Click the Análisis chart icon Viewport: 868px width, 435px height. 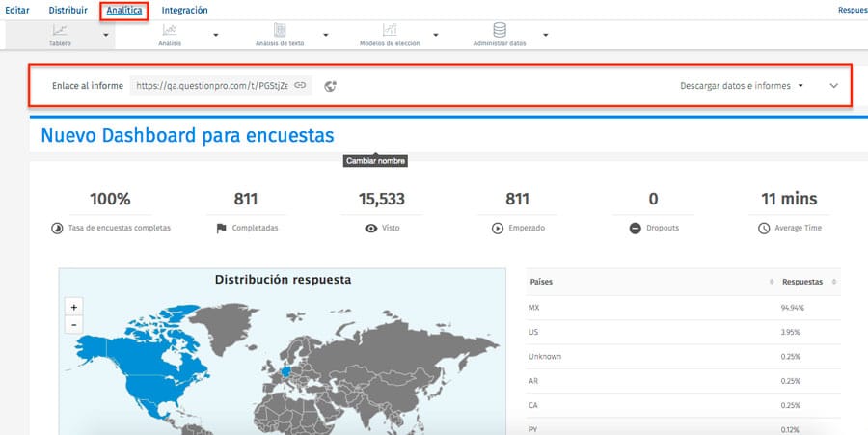170,31
